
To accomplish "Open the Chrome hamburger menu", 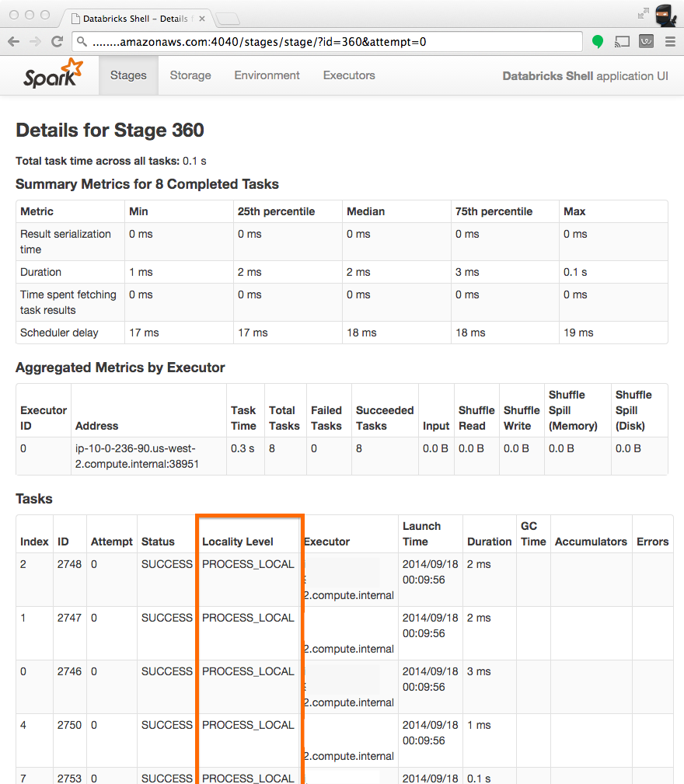I will [670, 42].
